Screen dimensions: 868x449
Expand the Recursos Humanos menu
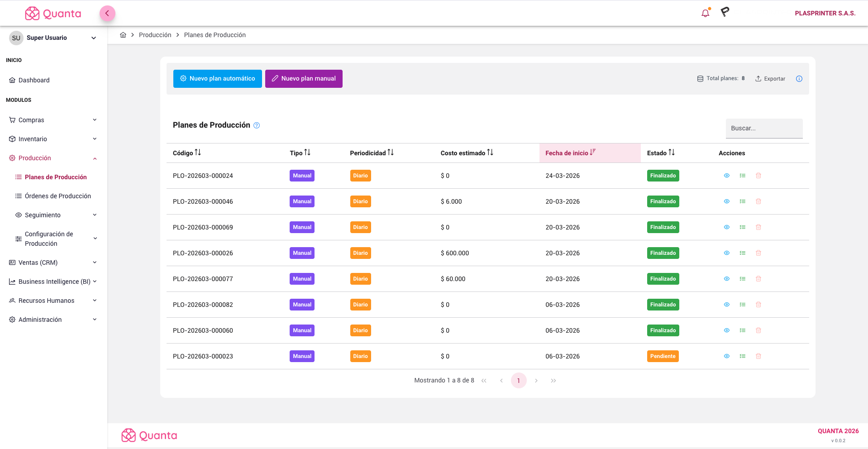(52, 301)
